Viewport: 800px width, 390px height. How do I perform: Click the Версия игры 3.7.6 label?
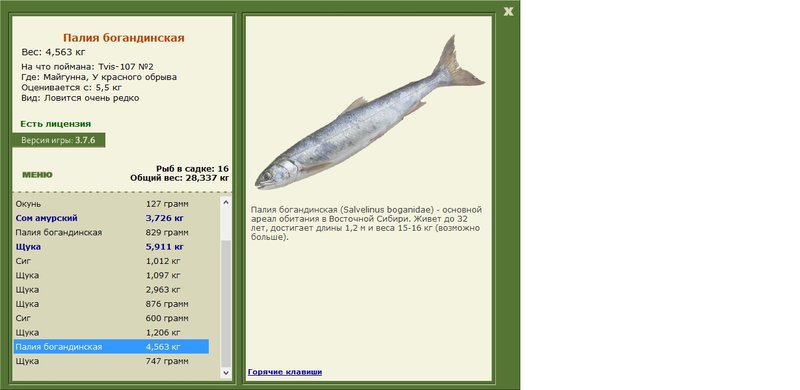58,140
